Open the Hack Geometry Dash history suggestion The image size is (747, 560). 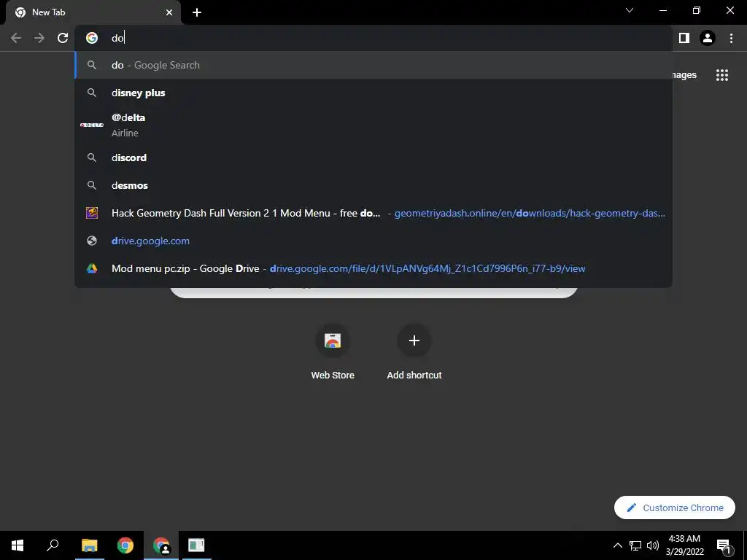[x=373, y=213]
